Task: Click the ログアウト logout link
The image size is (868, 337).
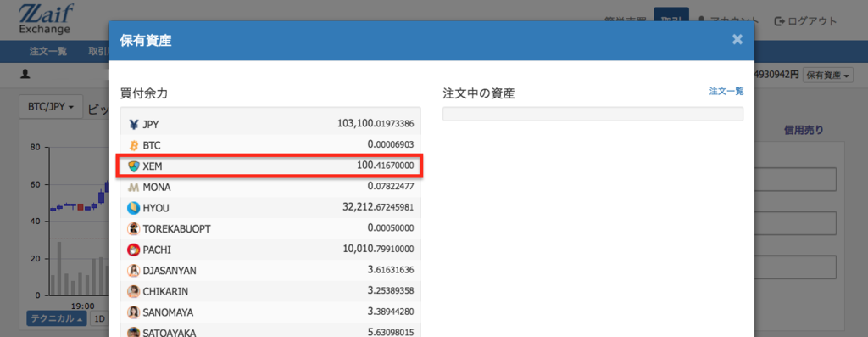Action: [x=805, y=21]
